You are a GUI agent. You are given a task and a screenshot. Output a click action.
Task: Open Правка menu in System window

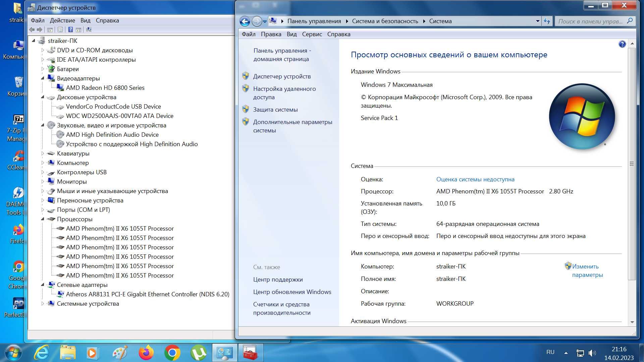point(271,34)
